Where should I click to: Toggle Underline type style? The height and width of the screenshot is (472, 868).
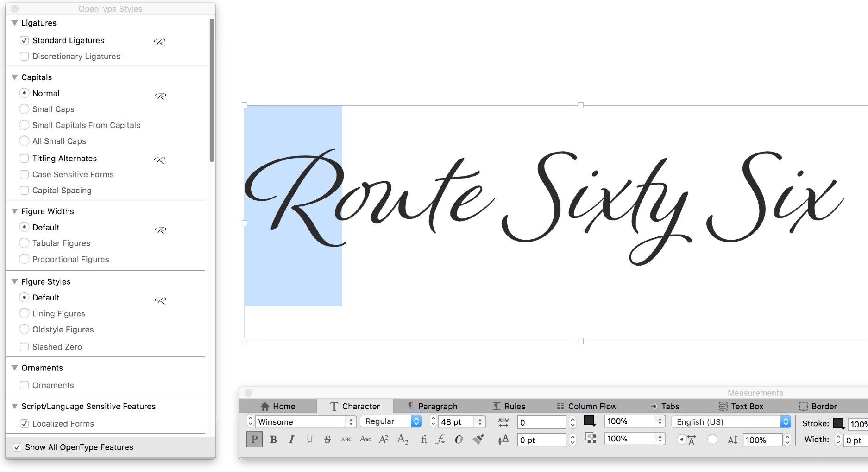(x=309, y=440)
